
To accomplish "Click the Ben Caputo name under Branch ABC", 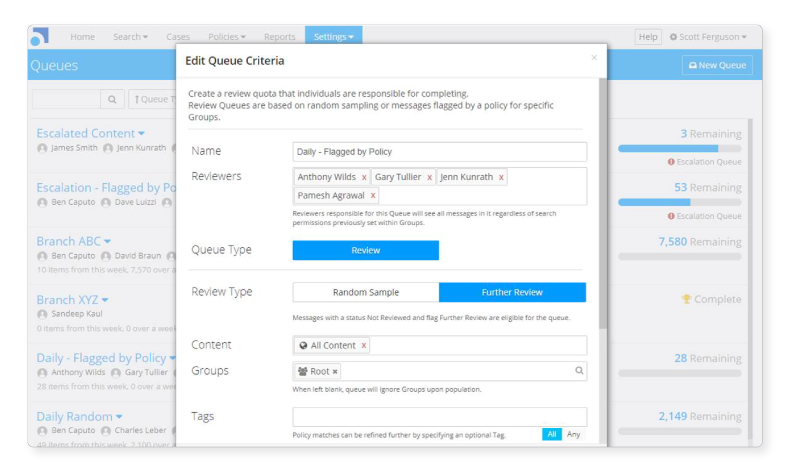I will (73, 256).
